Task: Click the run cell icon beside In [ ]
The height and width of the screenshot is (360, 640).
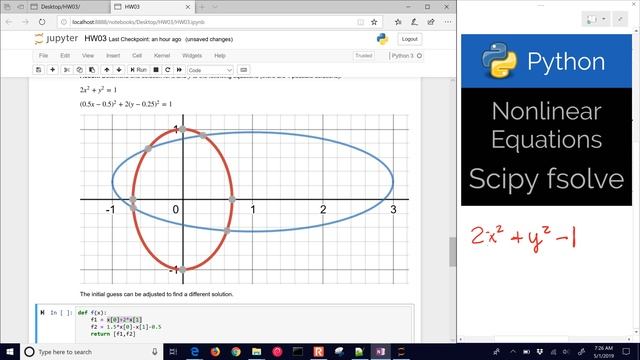Action: (x=42, y=313)
